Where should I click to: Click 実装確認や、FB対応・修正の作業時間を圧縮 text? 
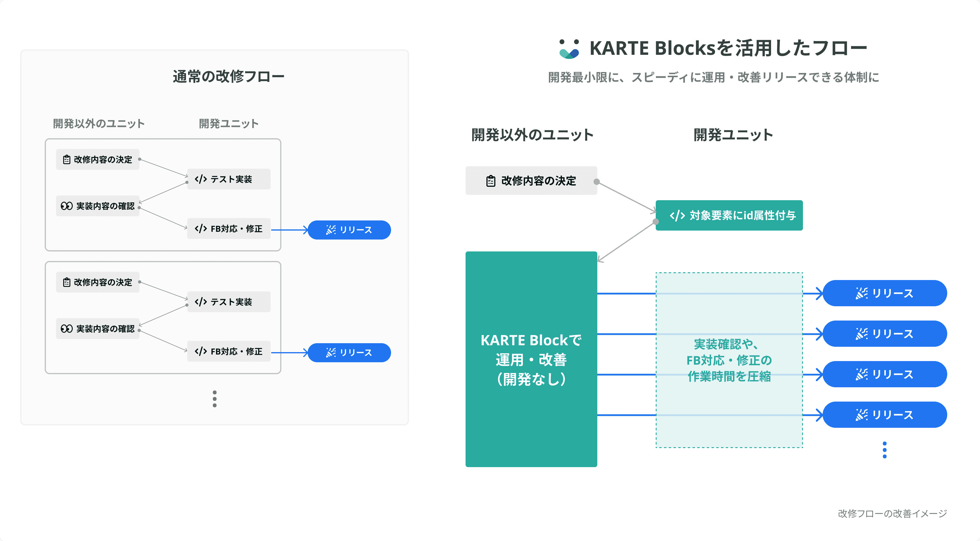point(729,360)
